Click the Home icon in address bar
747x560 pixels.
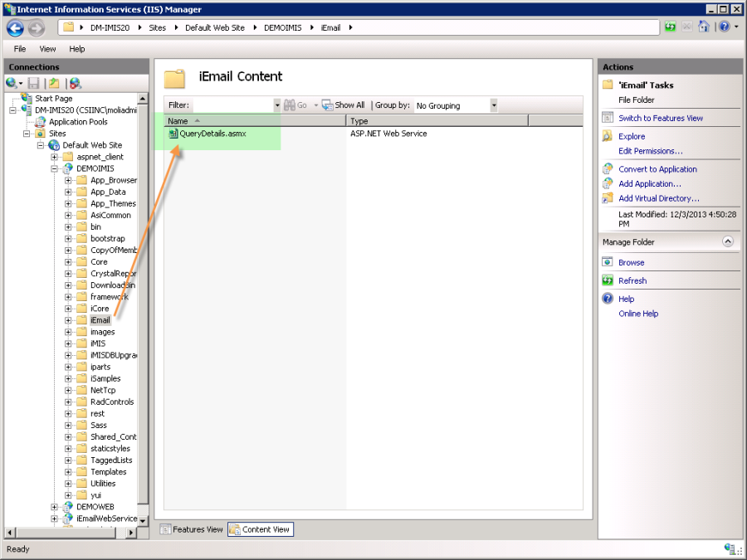[704, 27]
